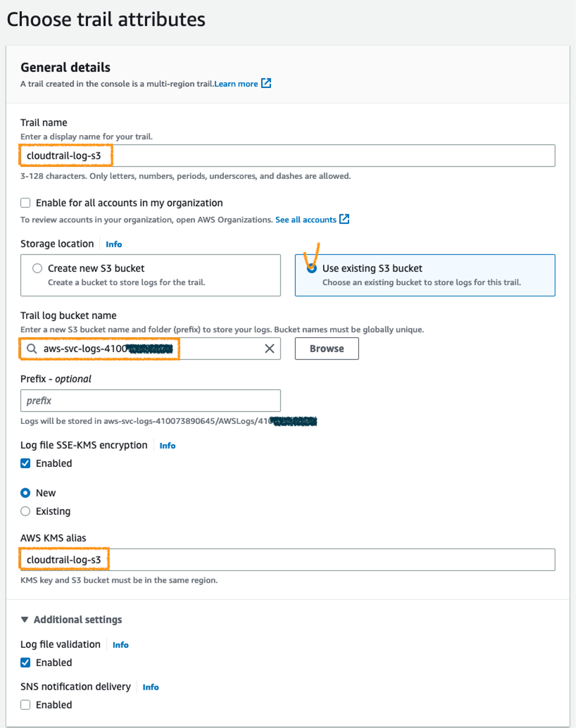Enable SNS notification delivery checkbox
This screenshot has width=577, height=728.
click(25, 704)
